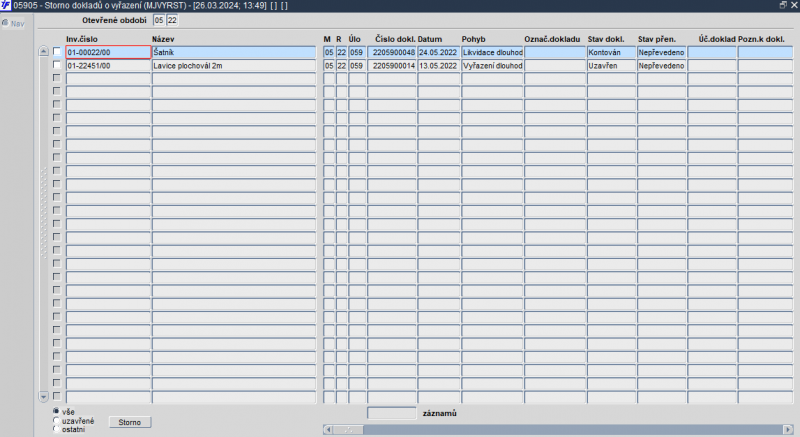The image size is (800, 437).
Task: Click the 'Pozn.k dokl.' field in the Šatník row
Action: click(x=765, y=52)
